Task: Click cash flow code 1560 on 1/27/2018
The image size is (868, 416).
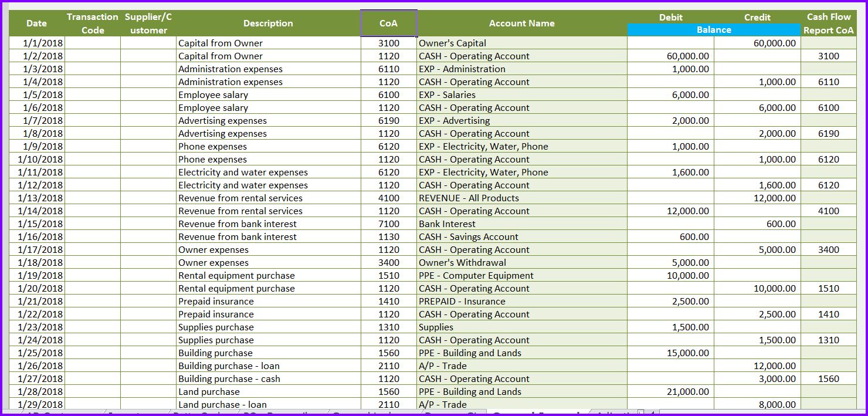Action: pyautogui.click(x=829, y=378)
